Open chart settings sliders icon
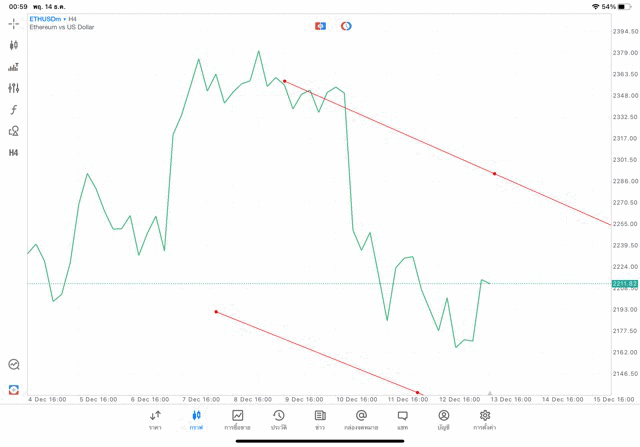 click(x=14, y=88)
